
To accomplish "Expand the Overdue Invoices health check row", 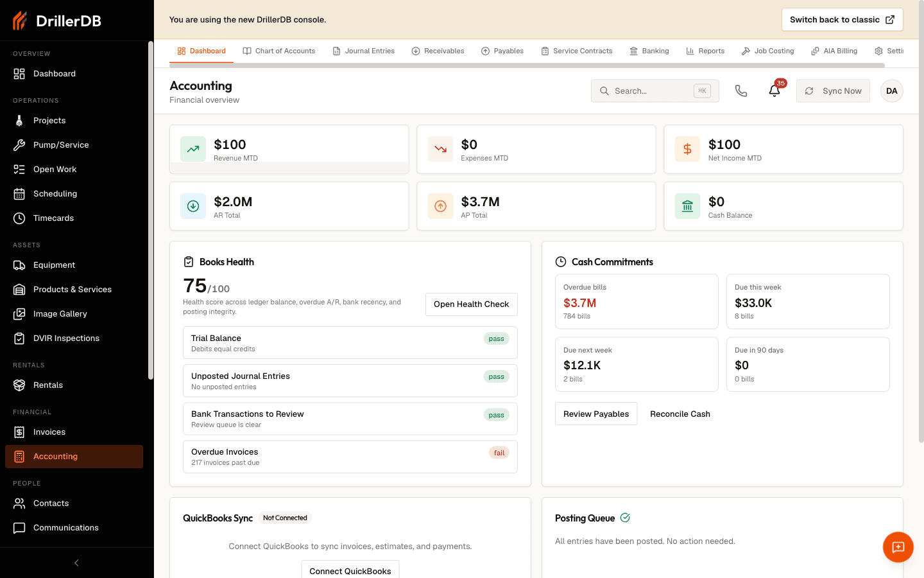I will coord(350,457).
